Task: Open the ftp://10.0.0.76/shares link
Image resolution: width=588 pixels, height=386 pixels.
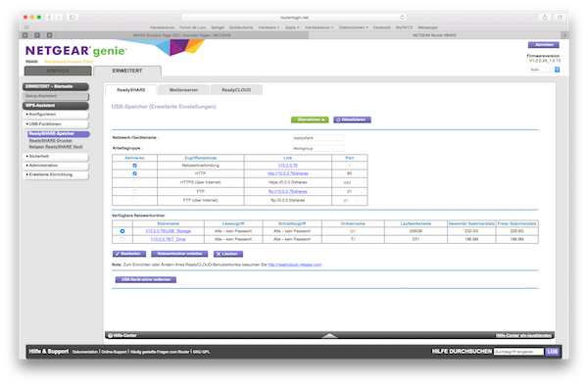Action: pos(287,191)
